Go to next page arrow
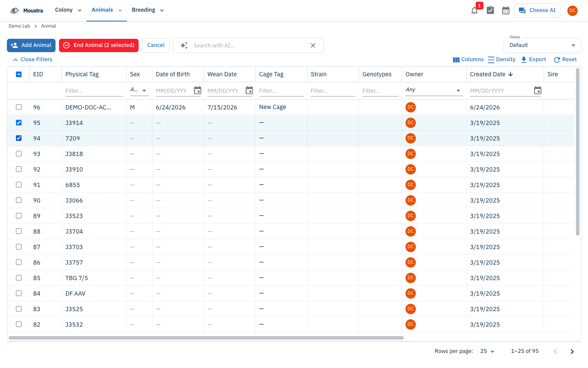The image size is (588, 368). pos(572,352)
